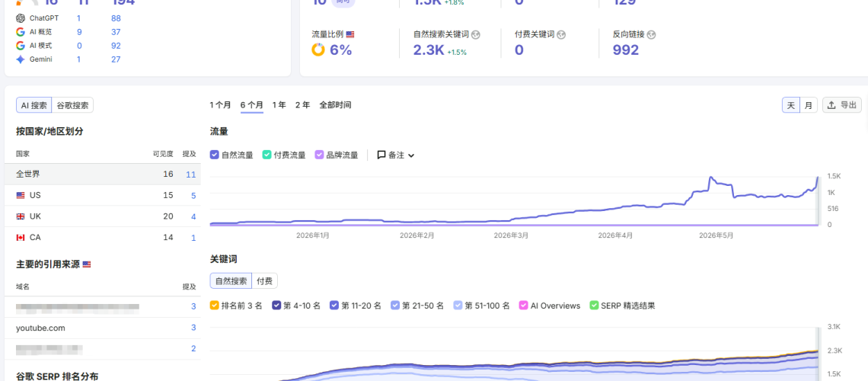The height and width of the screenshot is (381, 868).
Task: Uncheck 排名前 3 名 keyword filter
Action: point(214,305)
